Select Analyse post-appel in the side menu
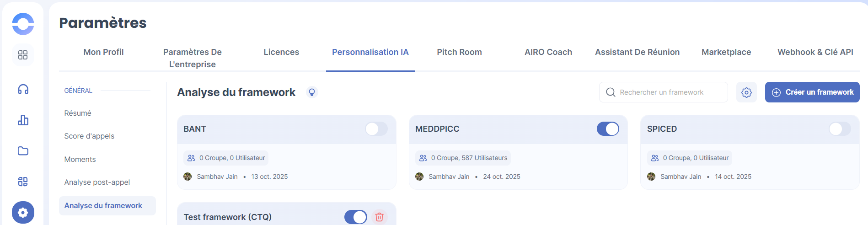The width and height of the screenshot is (868, 225). coord(97,182)
